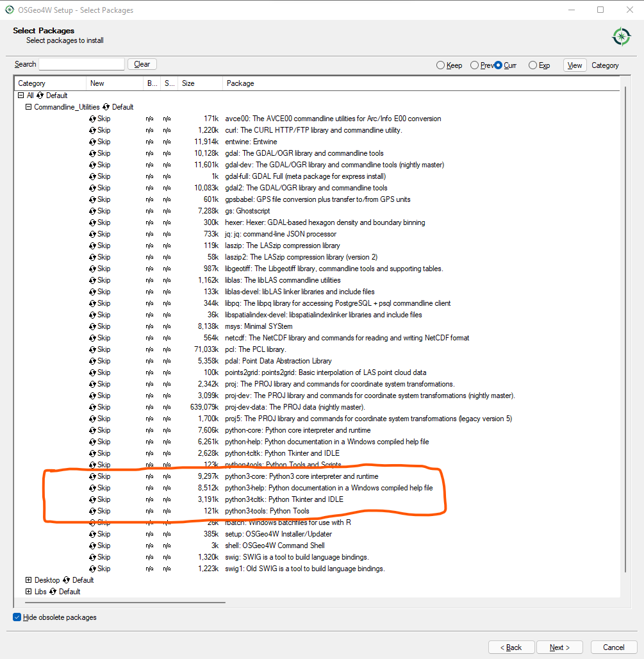Click the Default cycle icon next to All

pyautogui.click(x=40, y=96)
